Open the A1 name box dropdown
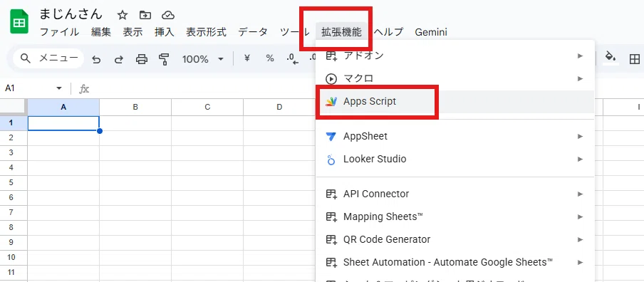Viewport: 644px width, 282px height. point(59,89)
